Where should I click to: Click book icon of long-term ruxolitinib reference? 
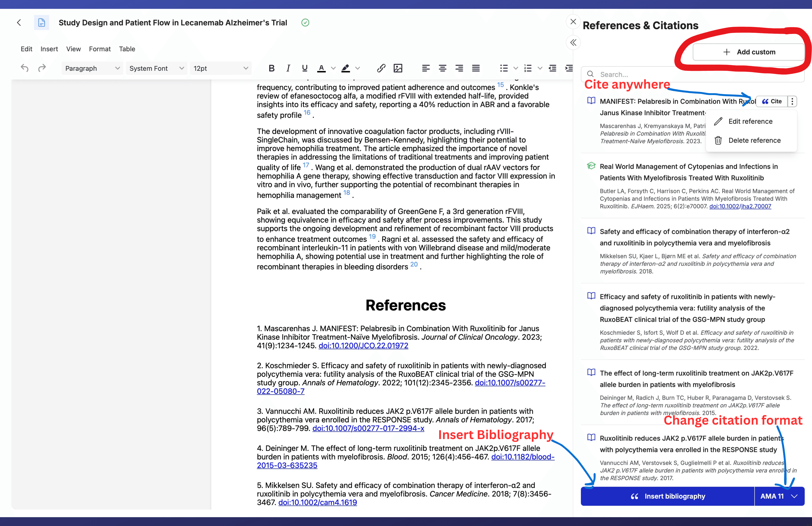591,372
